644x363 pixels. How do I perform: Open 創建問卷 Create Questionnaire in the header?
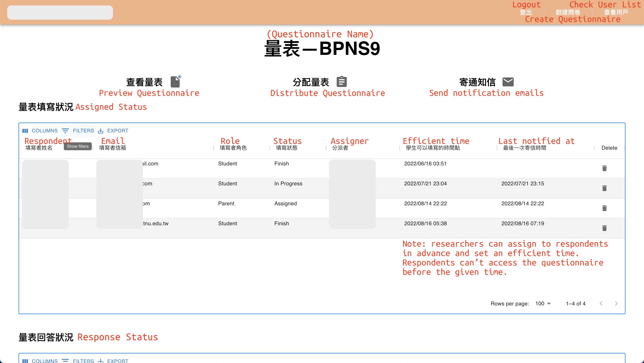pos(568,12)
